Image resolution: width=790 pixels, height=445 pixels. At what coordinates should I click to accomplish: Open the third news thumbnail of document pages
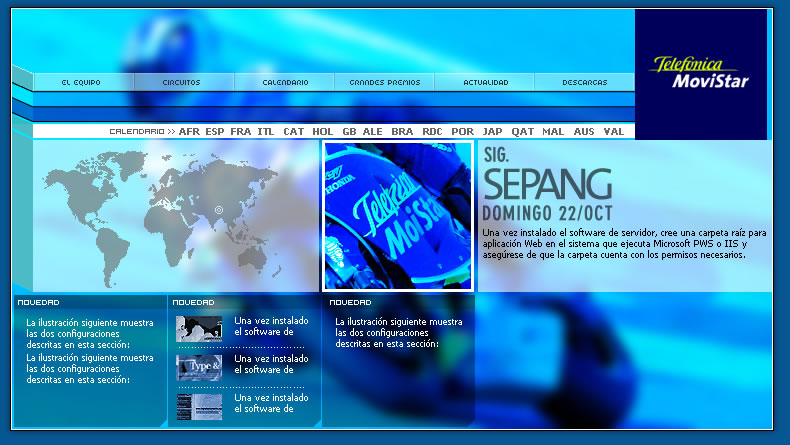click(x=199, y=407)
